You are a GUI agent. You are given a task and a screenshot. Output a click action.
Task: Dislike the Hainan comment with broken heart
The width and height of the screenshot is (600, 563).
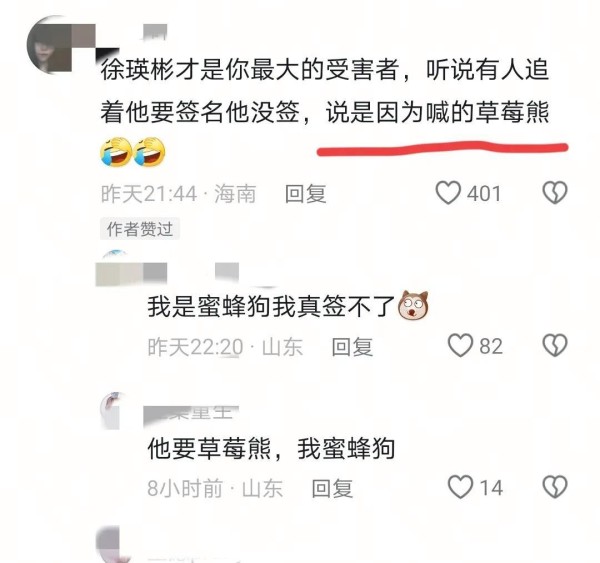pyautogui.click(x=555, y=193)
